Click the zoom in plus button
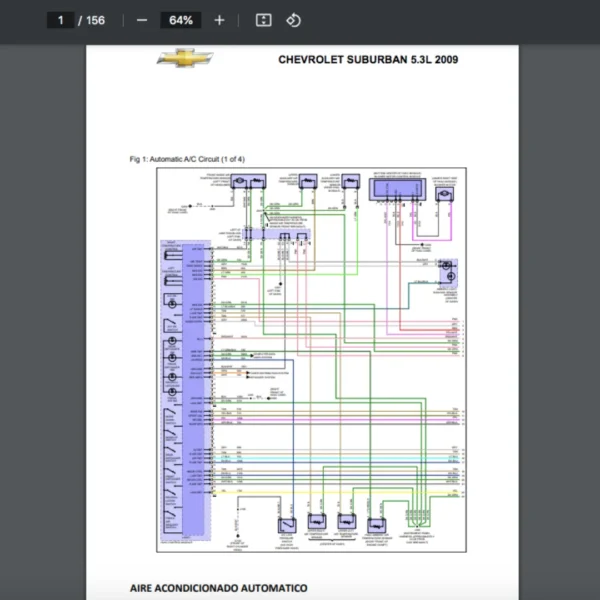The height and width of the screenshot is (600, 600). 220,20
